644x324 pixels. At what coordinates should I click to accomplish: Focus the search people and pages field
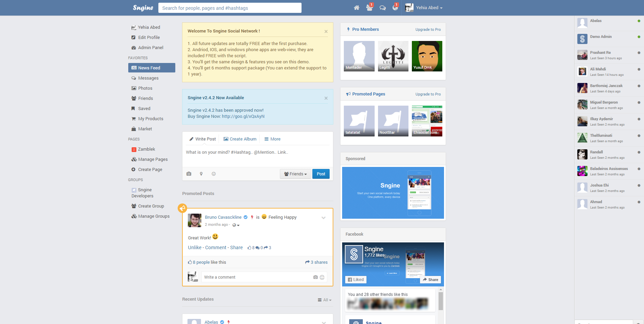230,8
